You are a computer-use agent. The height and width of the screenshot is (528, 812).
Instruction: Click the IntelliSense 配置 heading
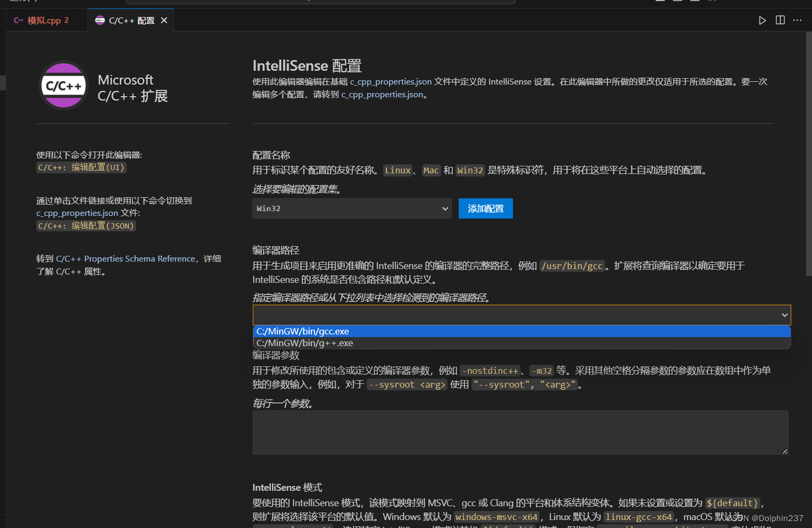(307, 65)
